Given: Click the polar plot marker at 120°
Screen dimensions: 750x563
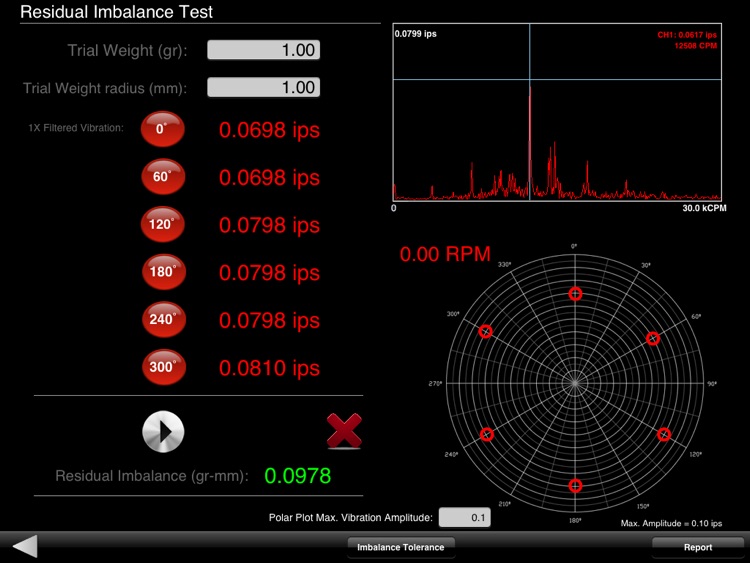Looking at the screenshot, I should pyautogui.click(x=664, y=434).
